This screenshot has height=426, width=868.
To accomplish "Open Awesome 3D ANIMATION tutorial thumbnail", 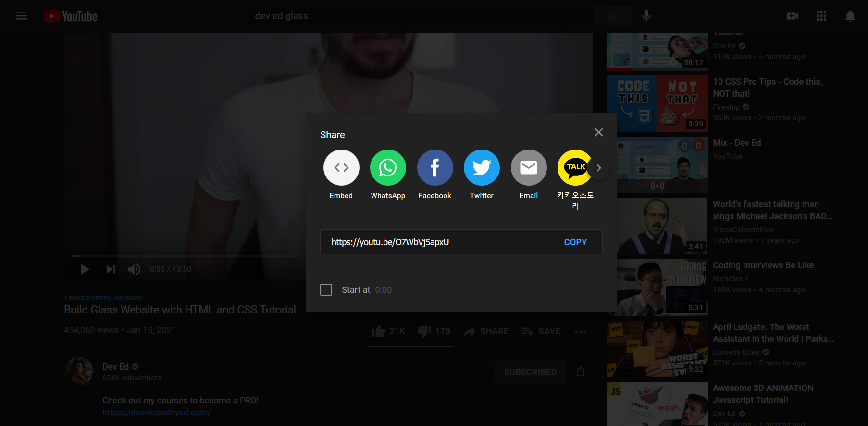I will (x=657, y=404).
